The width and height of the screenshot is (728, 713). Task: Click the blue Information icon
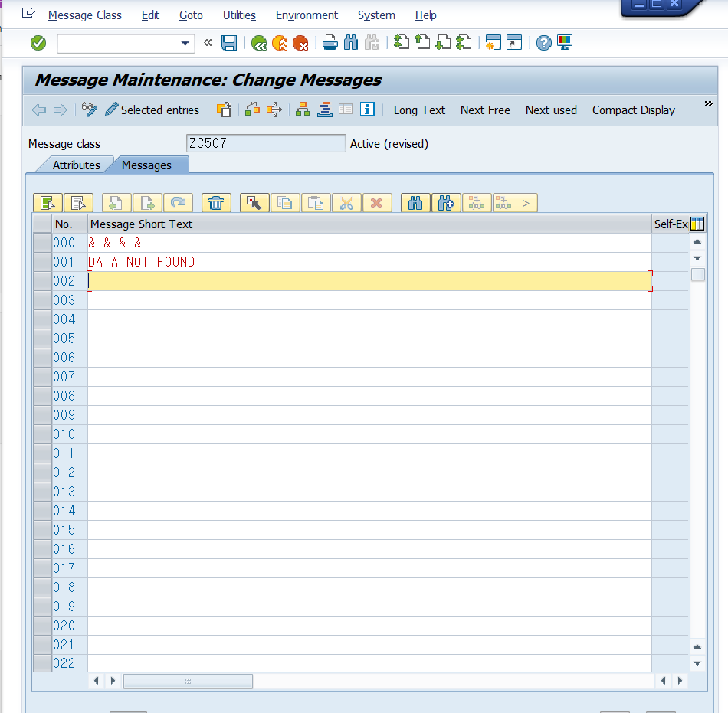367,110
